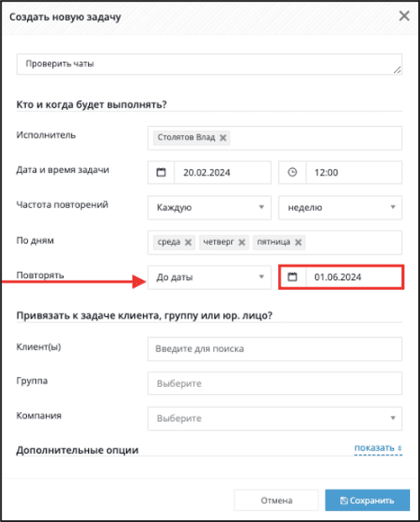This screenshot has width=420, height=522.
Task: Remove Столятов Влад from assignee field
Action: tap(223, 138)
